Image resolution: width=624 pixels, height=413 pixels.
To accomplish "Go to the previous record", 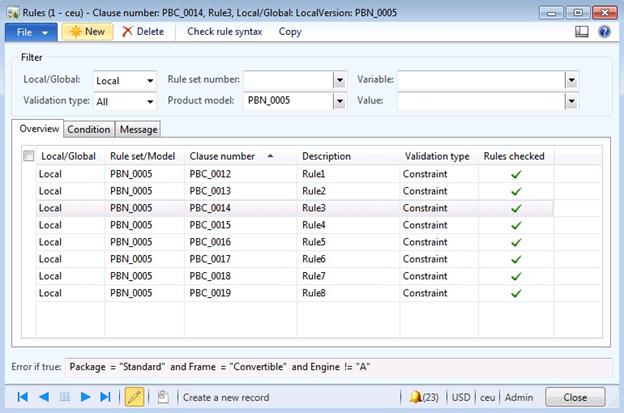I will pyautogui.click(x=43, y=397).
